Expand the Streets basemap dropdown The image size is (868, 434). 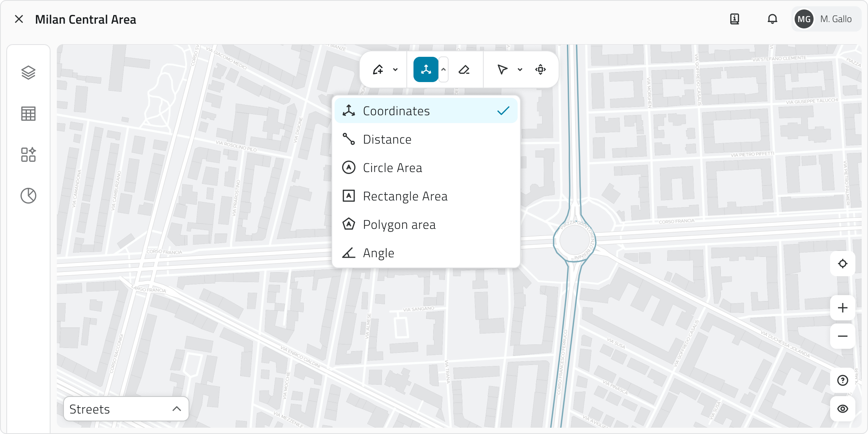(126, 409)
